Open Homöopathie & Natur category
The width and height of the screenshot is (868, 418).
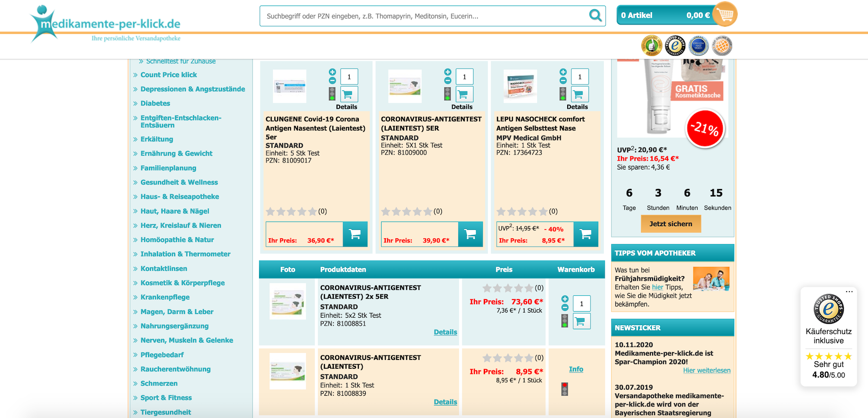177,240
